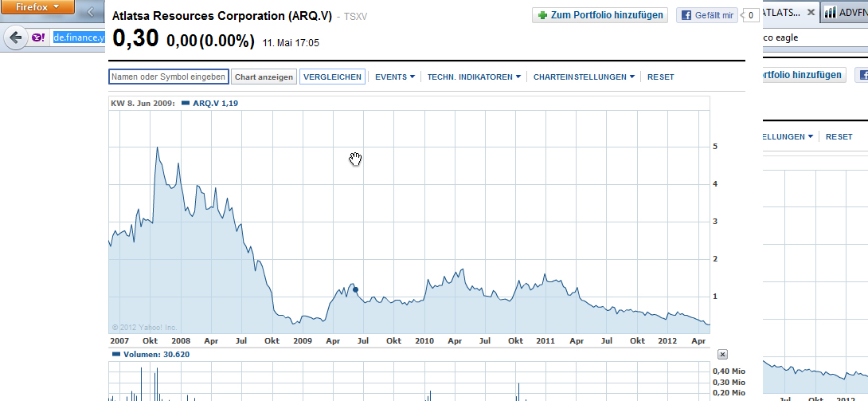
Task: Click the 'KW 8. Jun 2009:' date label
Action: 143,103
